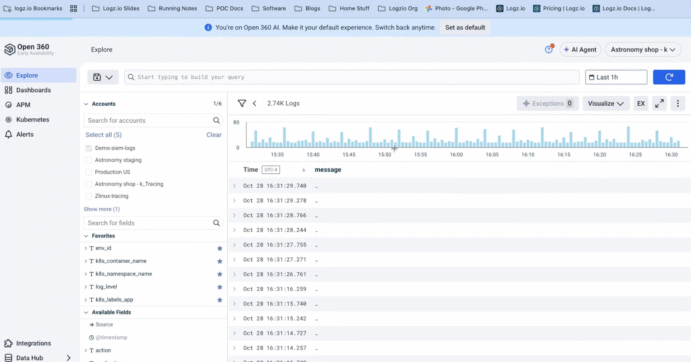Unfavorite k8s_namespace_name star
The height and width of the screenshot is (362, 691).
[x=219, y=274]
